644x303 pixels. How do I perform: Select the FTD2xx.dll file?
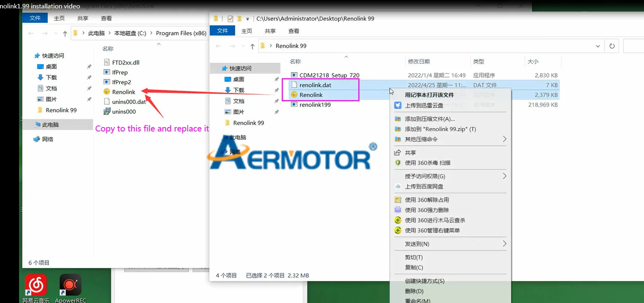click(x=122, y=62)
